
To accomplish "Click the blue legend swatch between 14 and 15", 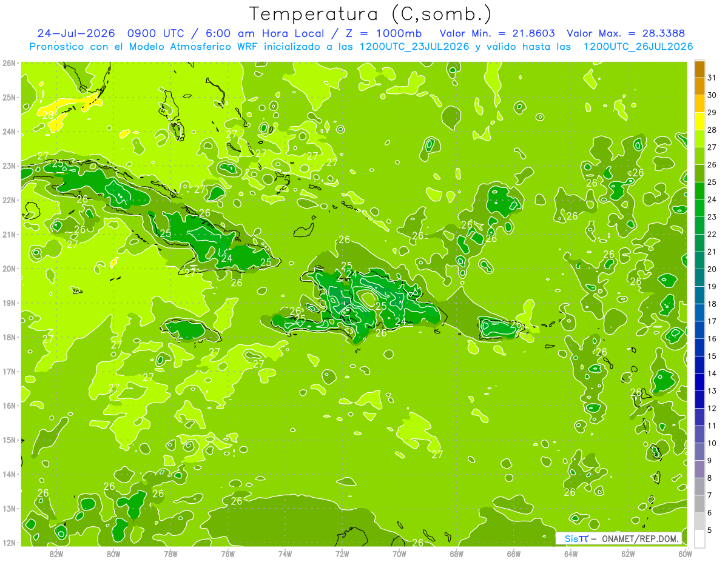I will (x=699, y=365).
